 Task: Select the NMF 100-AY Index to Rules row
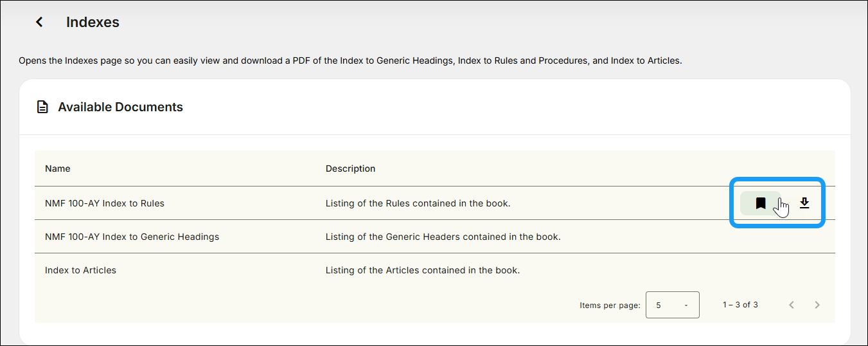pyautogui.click(x=435, y=203)
